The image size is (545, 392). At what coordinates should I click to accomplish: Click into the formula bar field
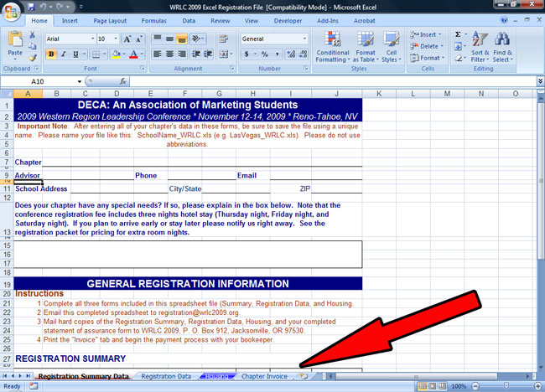[333, 81]
